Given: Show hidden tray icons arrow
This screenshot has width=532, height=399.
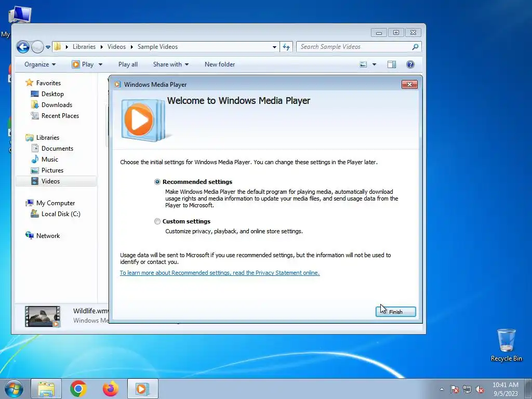Looking at the screenshot, I should pyautogui.click(x=442, y=389).
